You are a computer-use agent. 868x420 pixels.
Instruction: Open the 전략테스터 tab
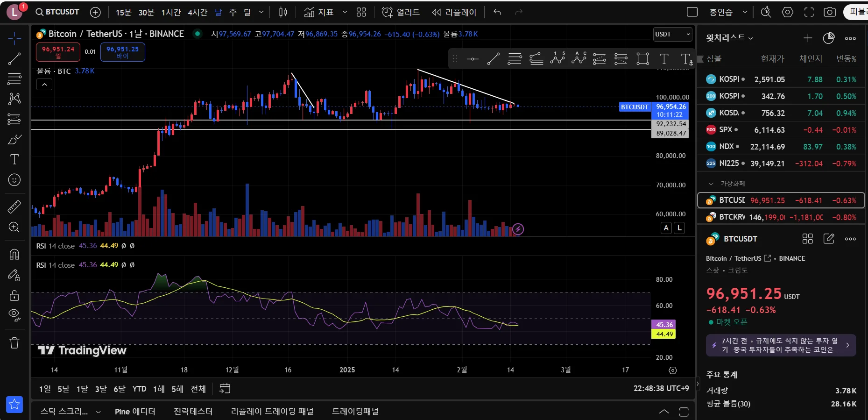click(x=193, y=412)
